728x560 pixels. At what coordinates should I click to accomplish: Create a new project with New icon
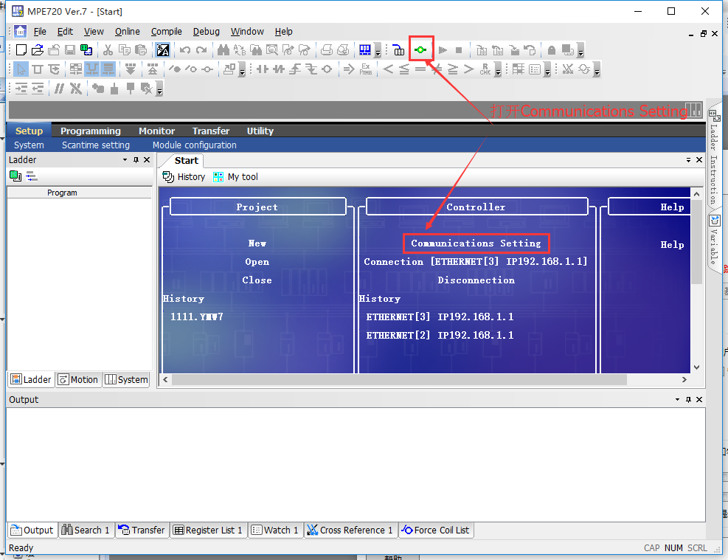click(21, 50)
